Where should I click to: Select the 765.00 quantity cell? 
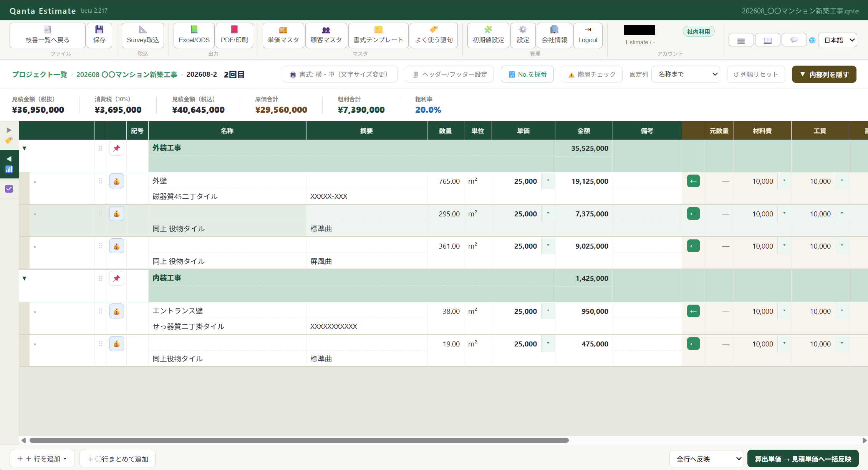pos(446,181)
